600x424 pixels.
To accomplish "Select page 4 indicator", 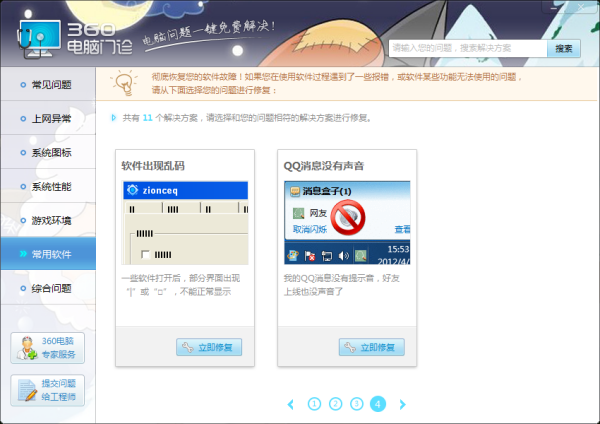I will pyautogui.click(x=378, y=404).
